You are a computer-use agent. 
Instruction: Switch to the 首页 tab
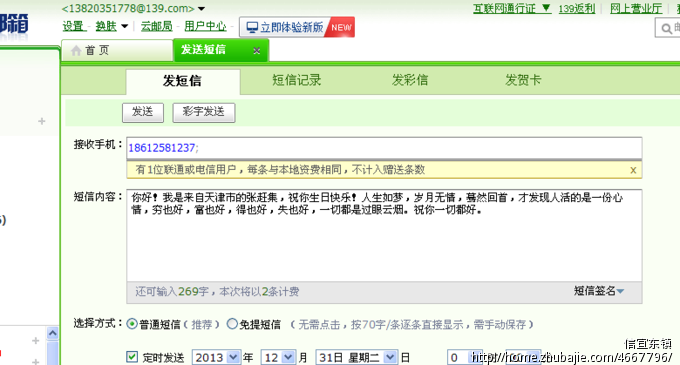[x=117, y=50]
